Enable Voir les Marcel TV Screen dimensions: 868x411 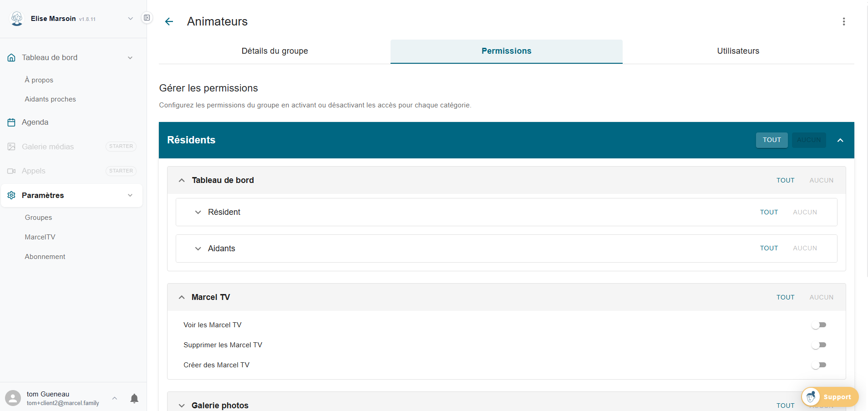pyautogui.click(x=819, y=325)
